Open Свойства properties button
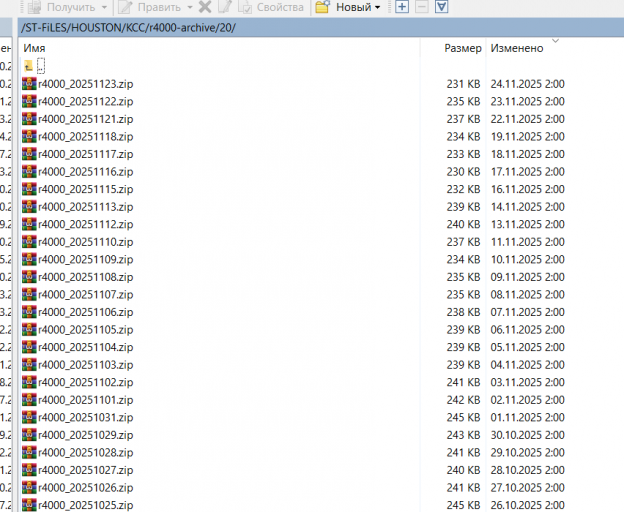The height and width of the screenshot is (512, 624). (271, 7)
